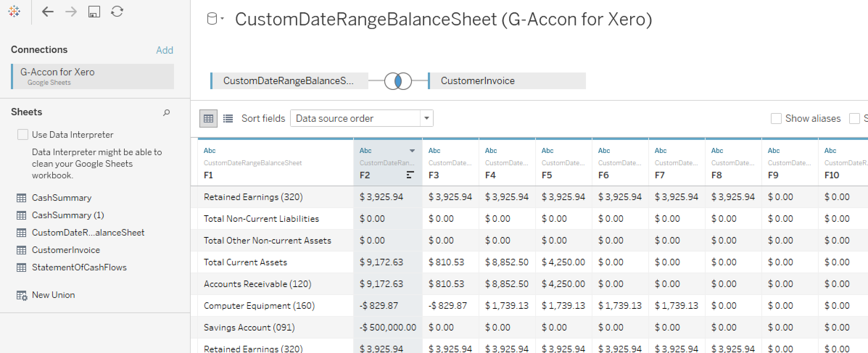Click the CashSummary (1) table icon
This screenshot has width=868, height=353.
coord(21,215)
